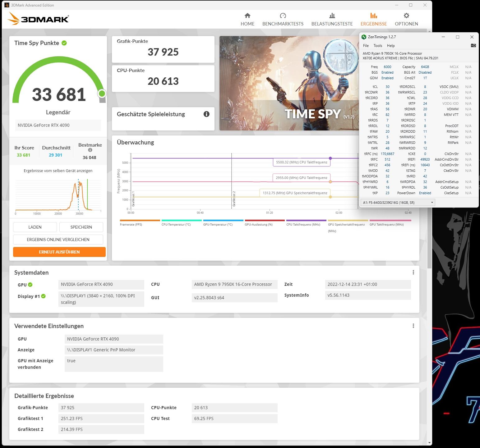Click the CPU Test value 69.25 FPS

[x=234, y=418]
